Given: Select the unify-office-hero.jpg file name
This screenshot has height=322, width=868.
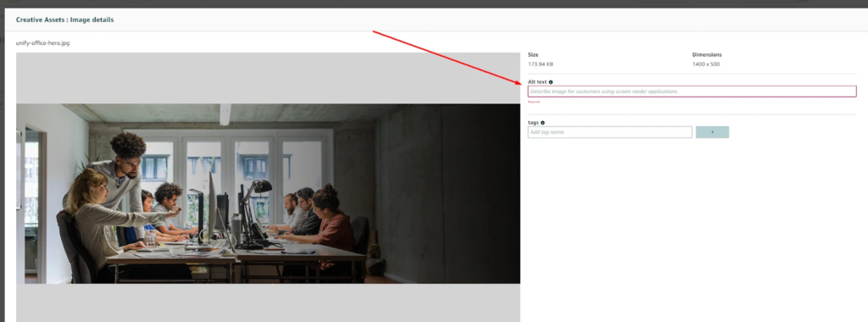Looking at the screenshot, I should pyautogui.click(x=42, y=42).
